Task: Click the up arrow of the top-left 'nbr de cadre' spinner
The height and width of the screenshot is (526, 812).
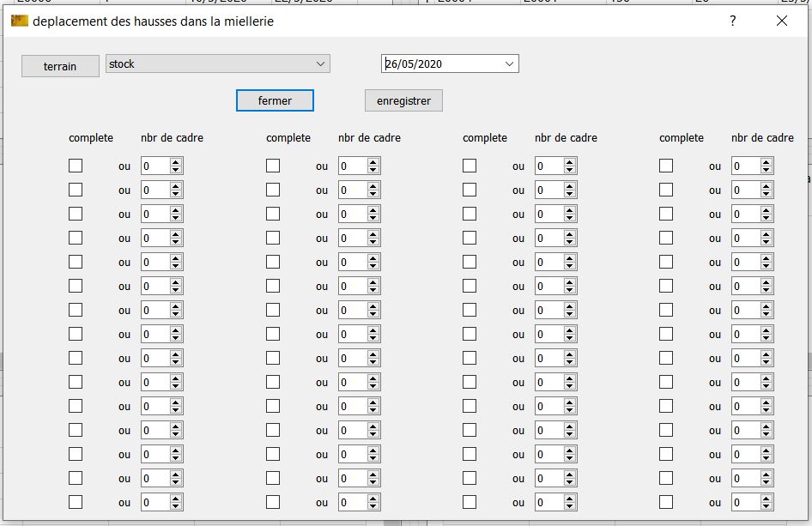Action: point(176,162)
